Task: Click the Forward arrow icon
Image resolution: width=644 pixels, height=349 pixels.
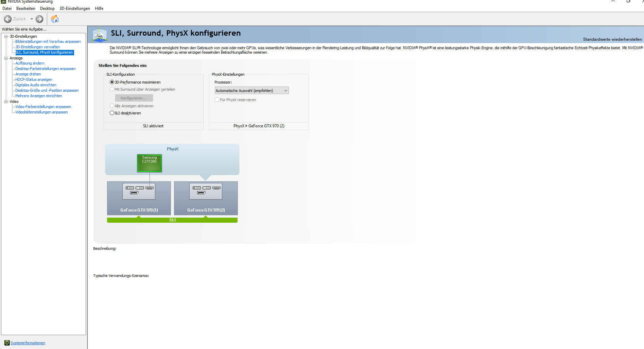Action: click(39, 19)
